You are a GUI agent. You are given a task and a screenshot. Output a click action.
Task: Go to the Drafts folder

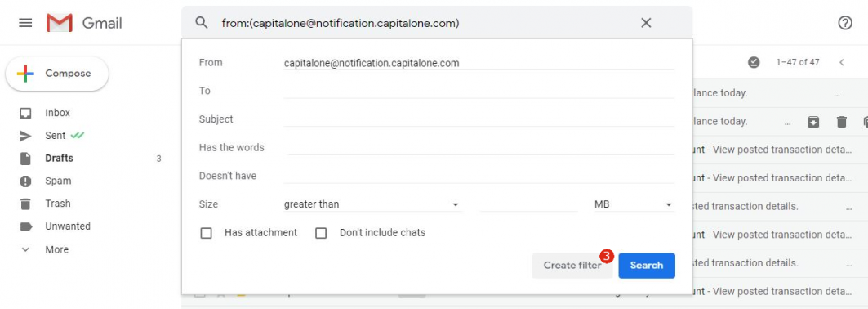click(59, 159)
